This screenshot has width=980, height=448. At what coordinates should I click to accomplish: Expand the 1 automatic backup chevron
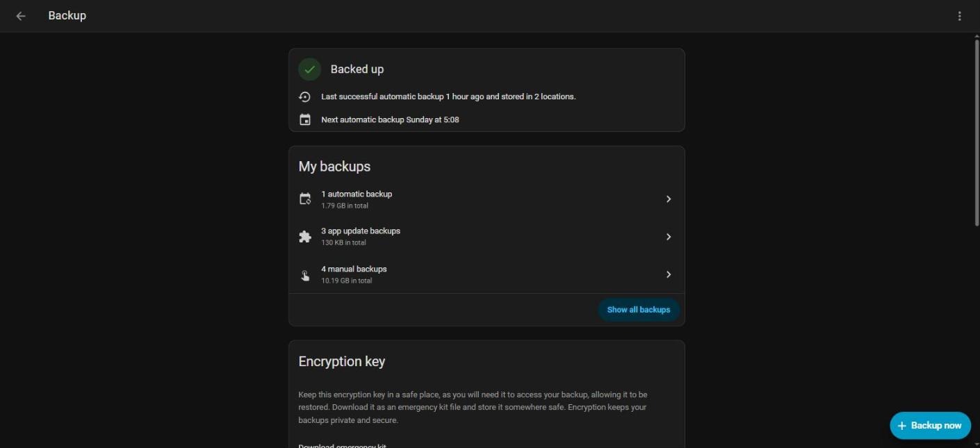(x=669, y=199)
